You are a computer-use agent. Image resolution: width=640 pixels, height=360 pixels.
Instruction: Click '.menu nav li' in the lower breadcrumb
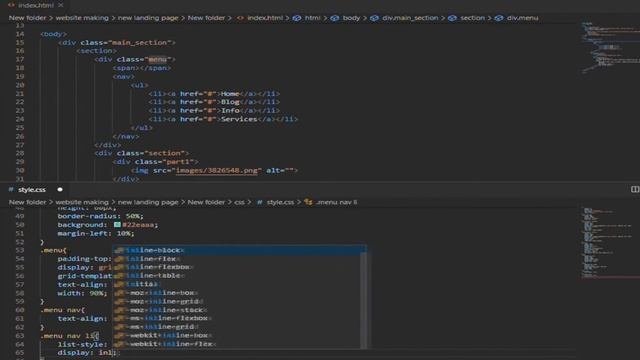click(x=336, y=202)
